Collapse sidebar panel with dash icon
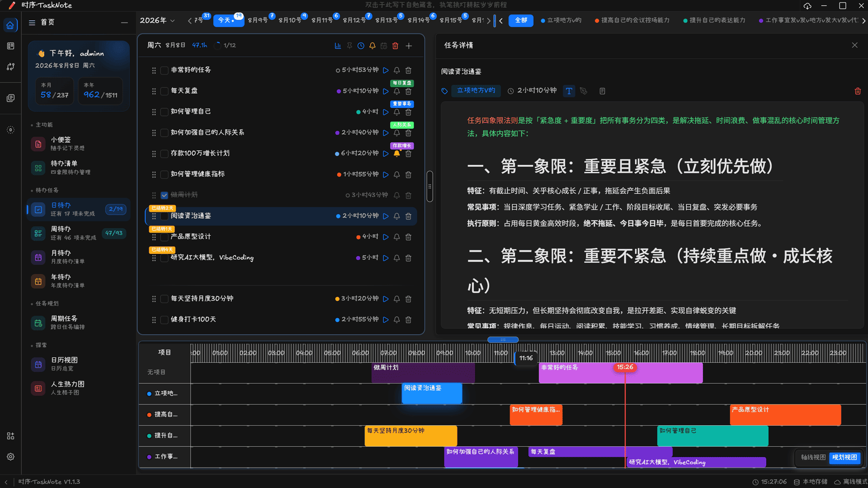This screenshot has width=868, height=488. click(x=124, y=23)
